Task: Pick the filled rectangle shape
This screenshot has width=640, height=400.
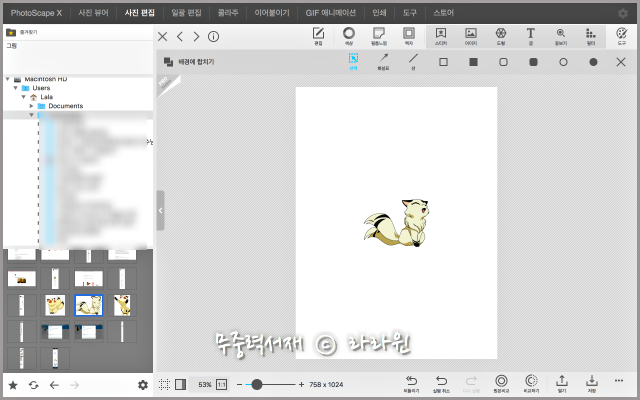Action: coord(473,62)
